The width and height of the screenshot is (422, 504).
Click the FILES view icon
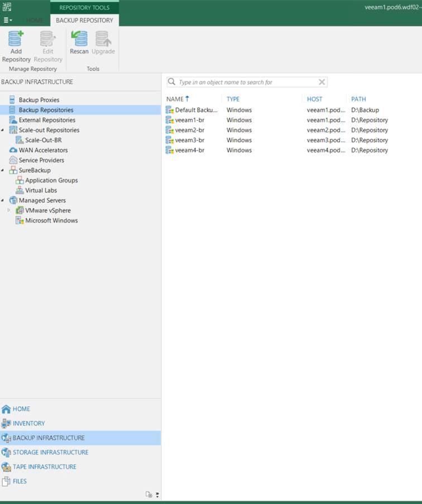click(6, 481)
